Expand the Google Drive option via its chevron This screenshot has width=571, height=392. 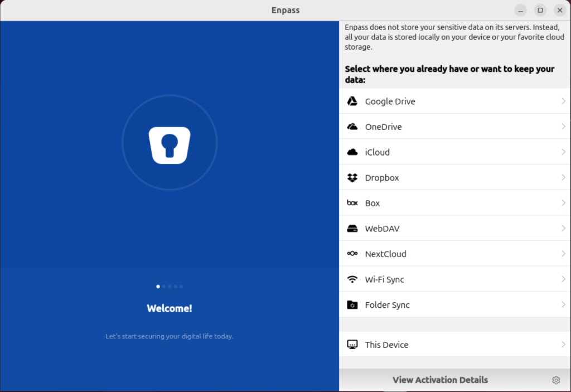[x=563, y=101]
